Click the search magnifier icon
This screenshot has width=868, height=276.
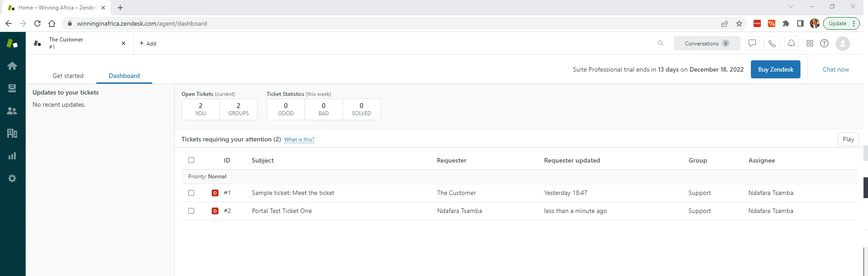click(660, 43)
